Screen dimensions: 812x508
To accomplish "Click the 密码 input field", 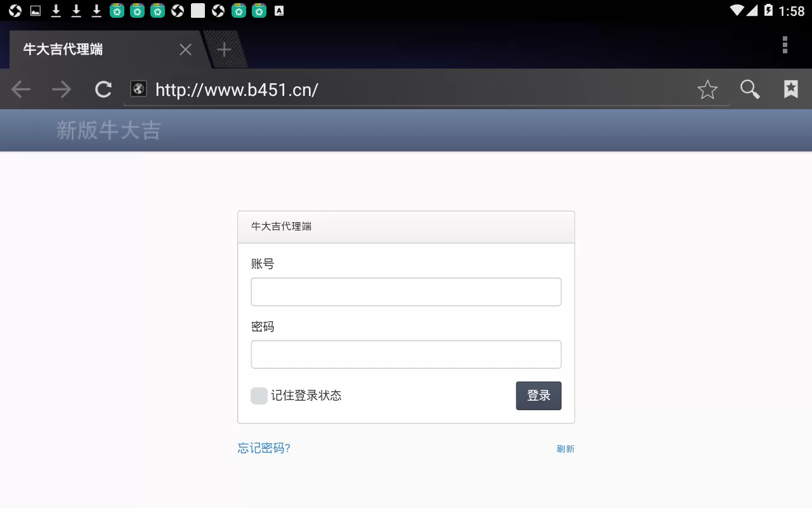I will pos(406,354).
